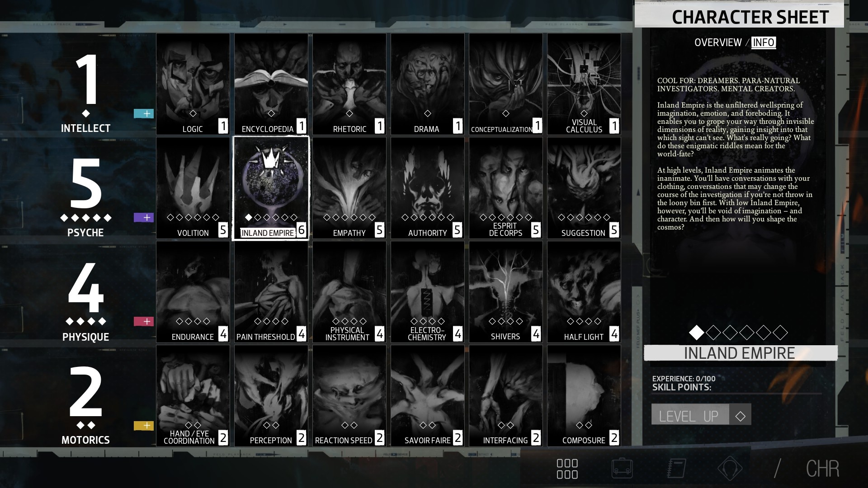The height and width of the screenshot is (488, 868).
Task: Select the Visual Calculus skill card
Action: click(x=584, y=84)
